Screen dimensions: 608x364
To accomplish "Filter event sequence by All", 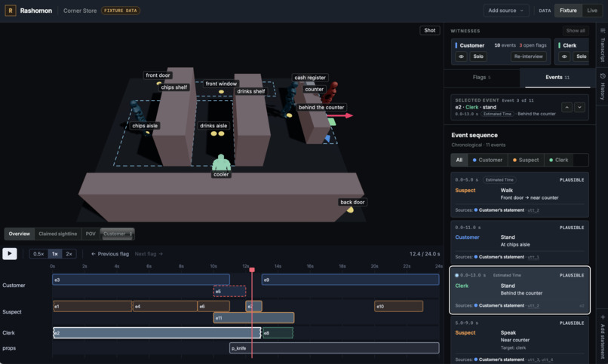I will (x=459, y=160).
